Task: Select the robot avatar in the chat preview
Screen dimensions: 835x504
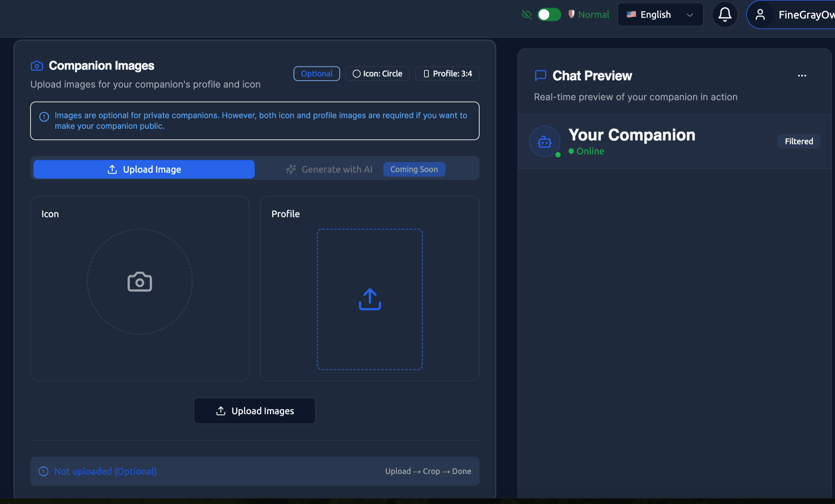Action: pos(544,142)
